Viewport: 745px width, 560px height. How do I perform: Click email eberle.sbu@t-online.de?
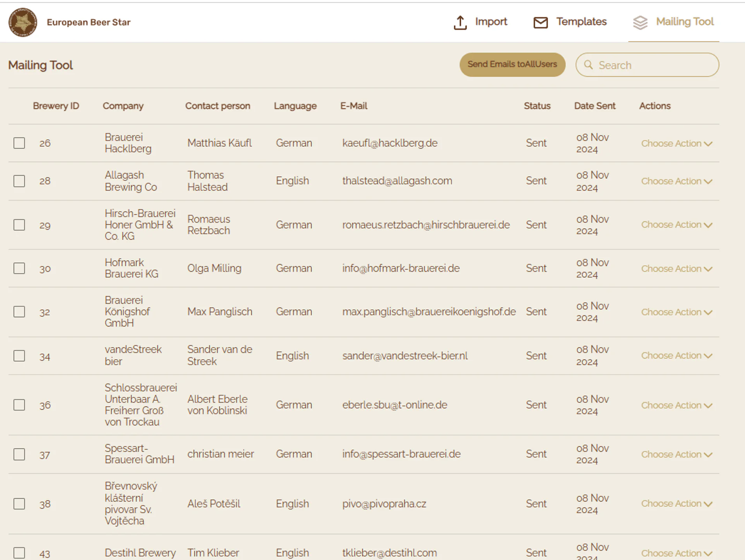[395, 405]
